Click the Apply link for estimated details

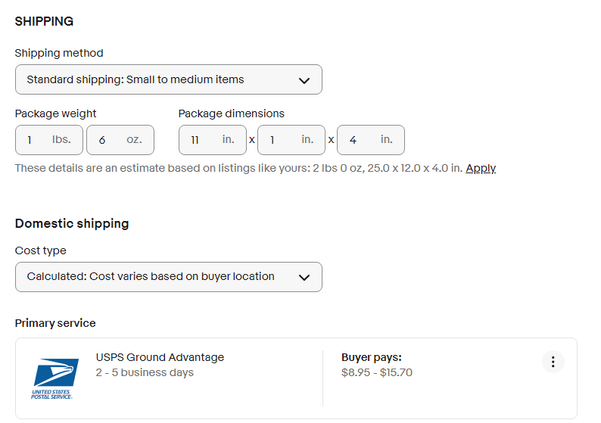[481, 168]
